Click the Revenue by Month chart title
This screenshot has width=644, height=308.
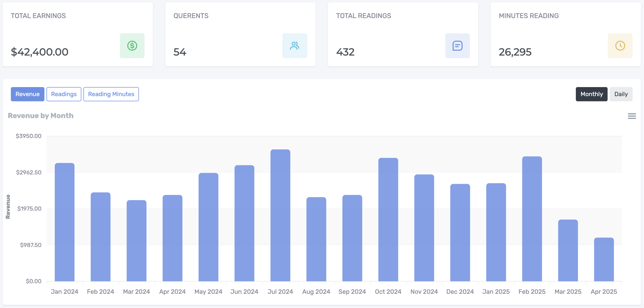click(41, 115)
